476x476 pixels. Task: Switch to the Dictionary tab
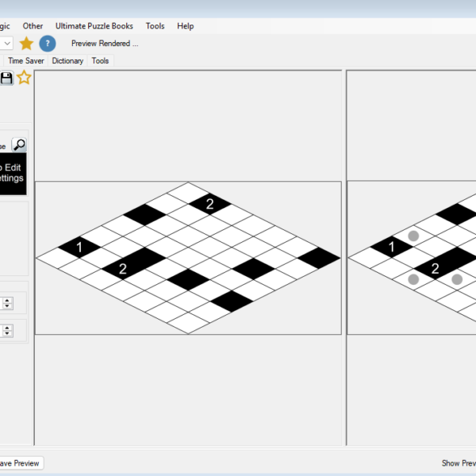pos(67,60)
